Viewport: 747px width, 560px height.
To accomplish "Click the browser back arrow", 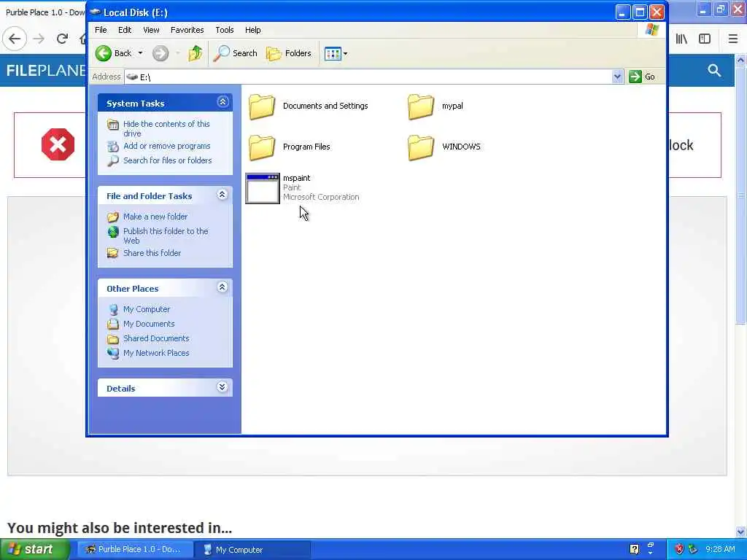I will coord(15,39).
